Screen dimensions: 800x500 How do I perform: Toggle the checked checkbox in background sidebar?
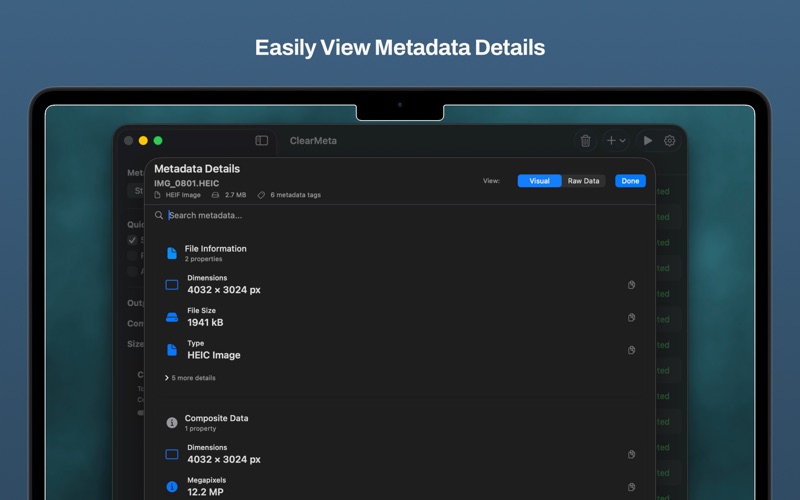132,240
